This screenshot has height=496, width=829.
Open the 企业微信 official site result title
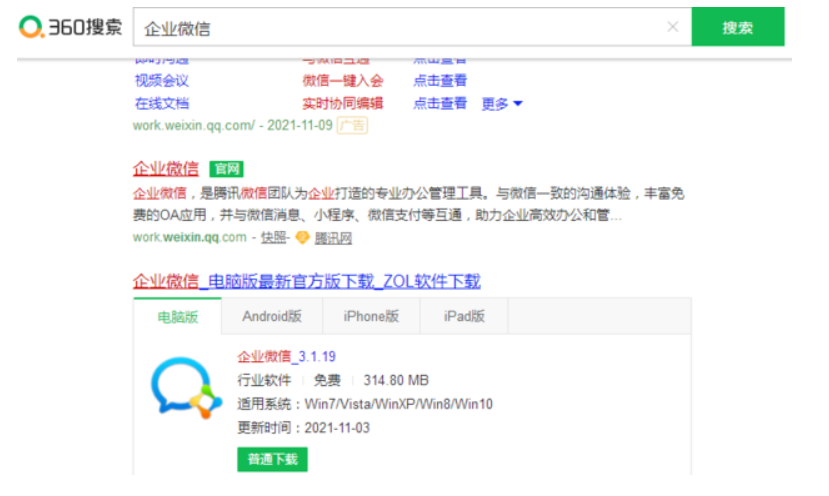tap(165, 169)
